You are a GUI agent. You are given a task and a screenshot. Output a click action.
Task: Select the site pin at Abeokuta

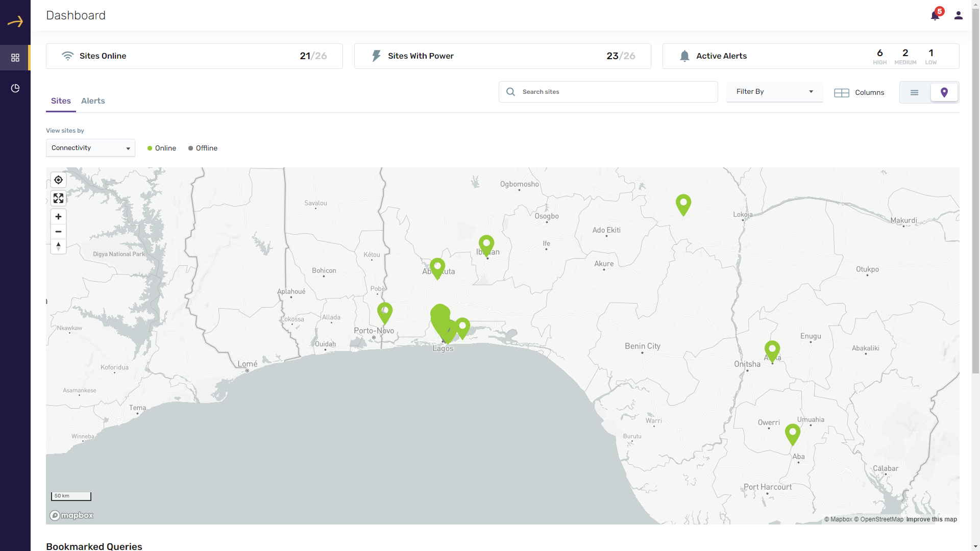tap(437, 268)
